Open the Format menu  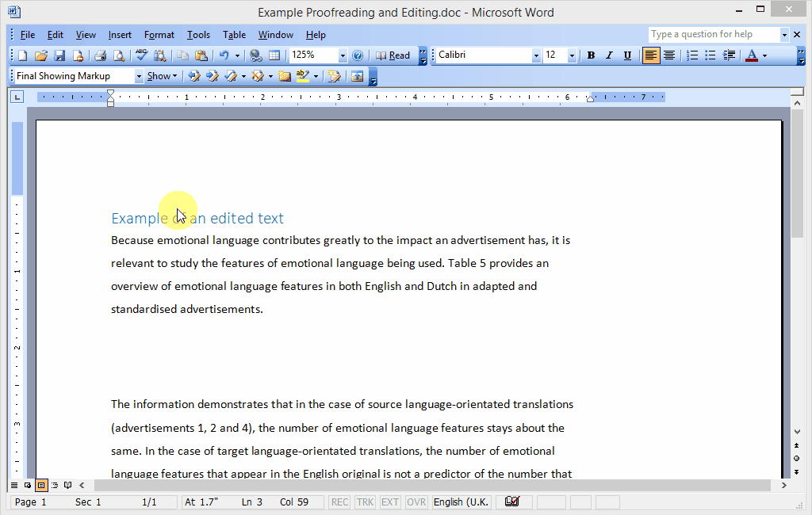pyautogui.click(x=159, y=35)
